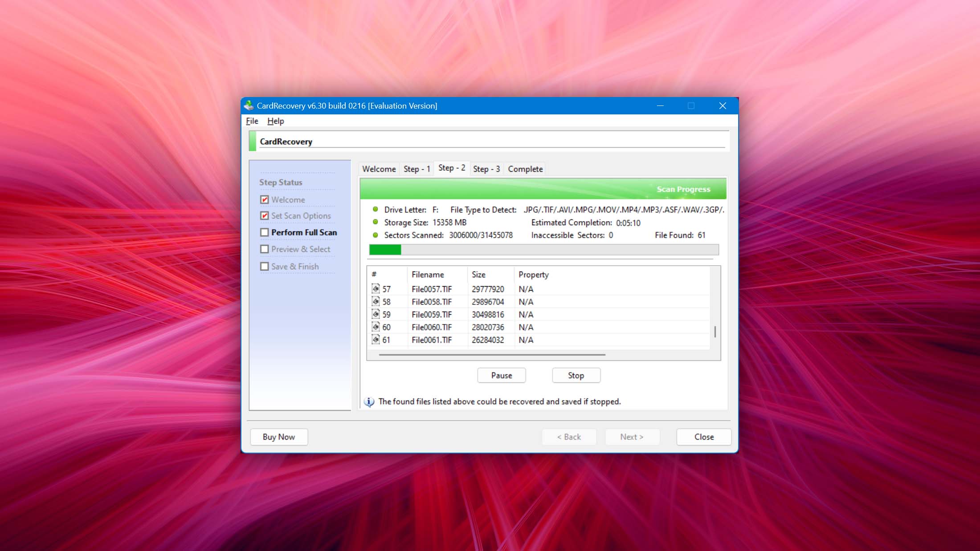Click the # column header
This screenshot has width=980, height=551.
388,275
